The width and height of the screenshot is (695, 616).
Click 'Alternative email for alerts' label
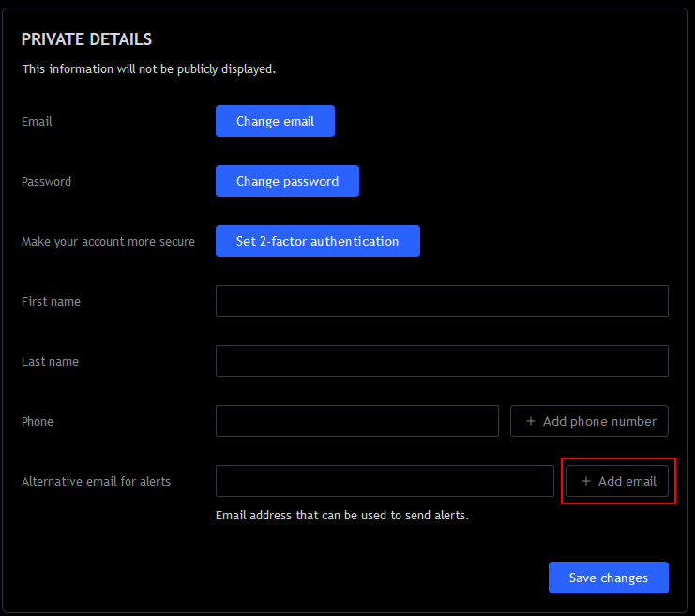[x=97, y=481]
